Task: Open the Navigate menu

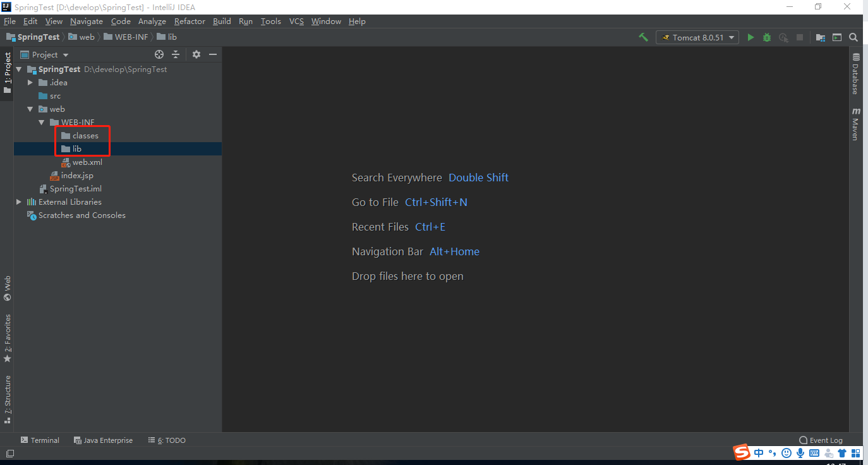Action: coord(87,21)
